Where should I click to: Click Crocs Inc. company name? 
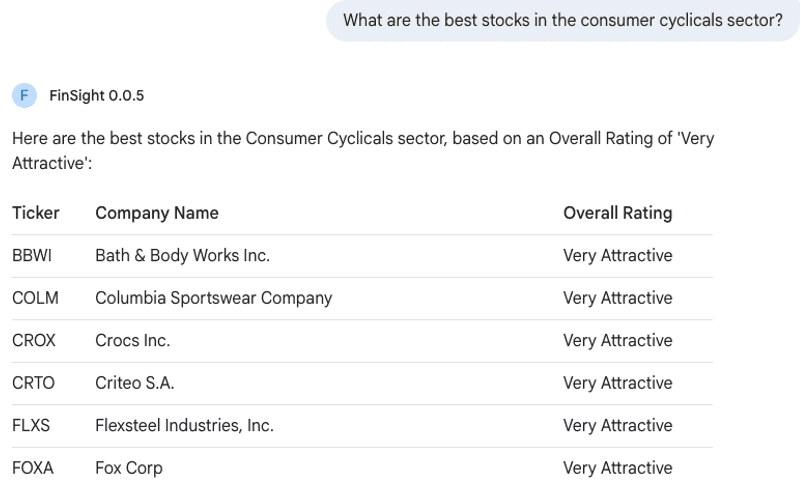(x=132, y=341)
